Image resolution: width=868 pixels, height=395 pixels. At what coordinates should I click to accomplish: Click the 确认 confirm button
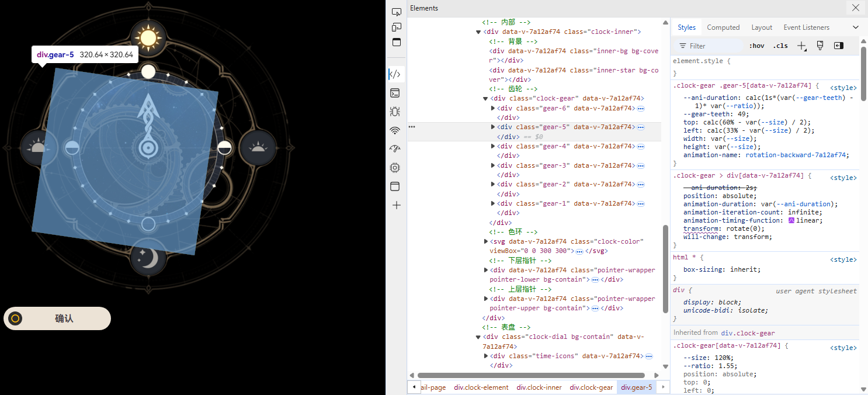click(x=57, y=318)
